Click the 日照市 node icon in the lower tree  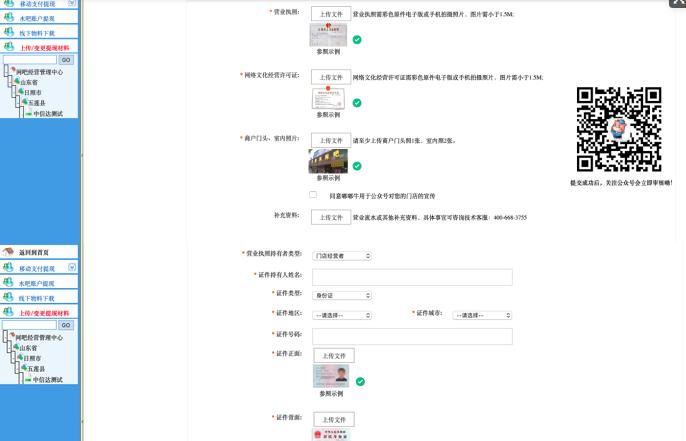[20, 357]
